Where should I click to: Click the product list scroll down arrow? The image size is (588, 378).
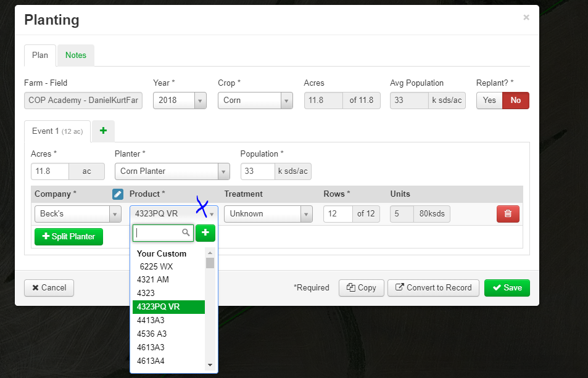[210, 365]
